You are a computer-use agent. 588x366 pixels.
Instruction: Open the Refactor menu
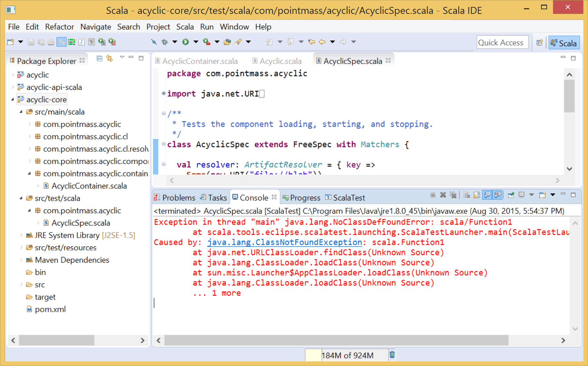coord(59,27)
